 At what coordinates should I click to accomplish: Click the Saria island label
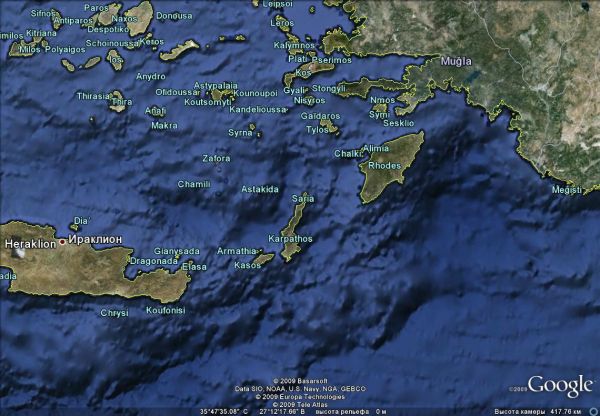point(302,199)
